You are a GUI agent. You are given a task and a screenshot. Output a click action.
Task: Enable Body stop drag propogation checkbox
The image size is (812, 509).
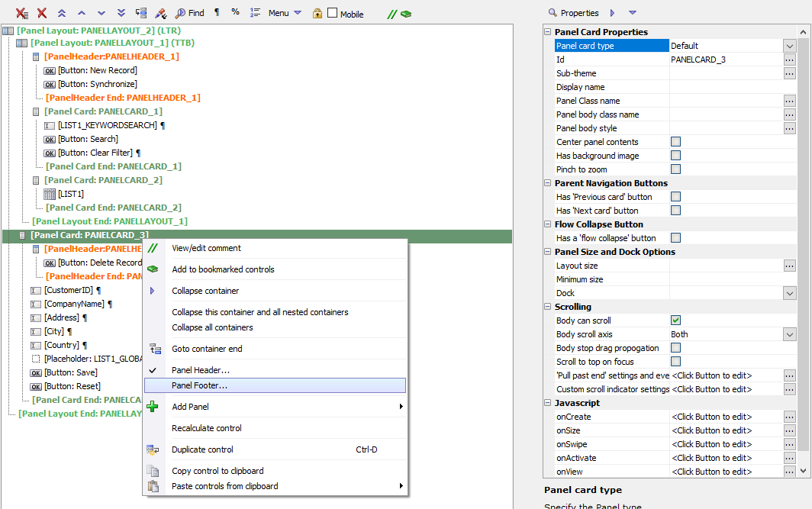pyautogui.click(x=676, y=347)
